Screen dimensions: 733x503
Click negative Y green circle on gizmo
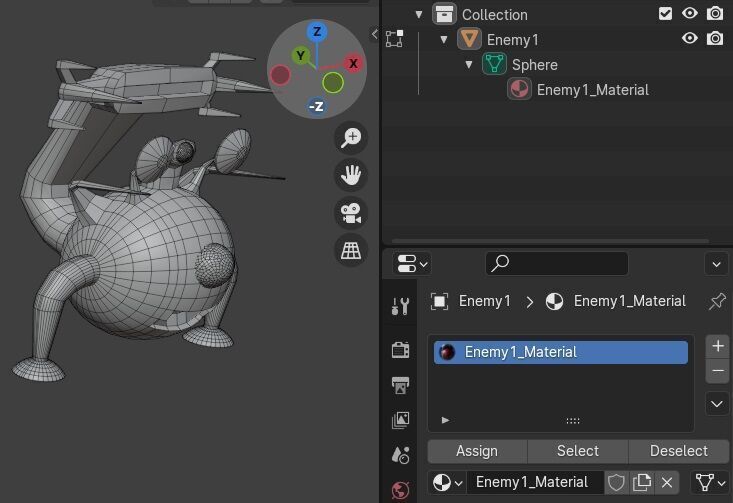click(333, 83)
